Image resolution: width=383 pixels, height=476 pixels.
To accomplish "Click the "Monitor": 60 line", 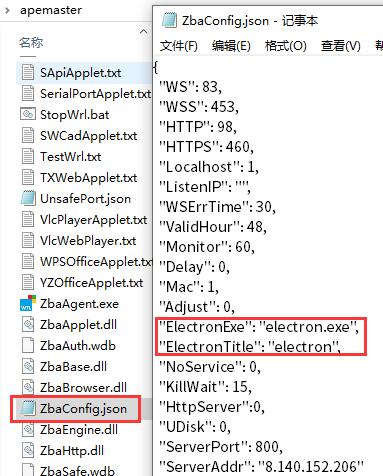I will tap(207, 247).
